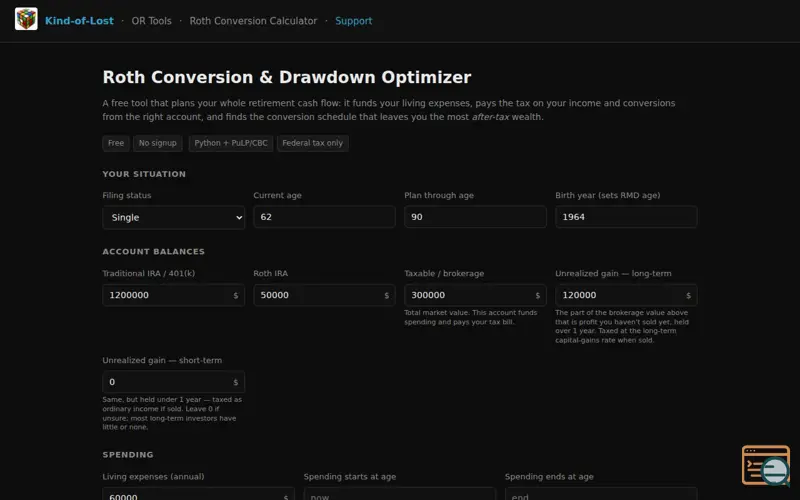Image resolution: width=800 pixels, height=500 pixels.
Task: Click the Spending ends at age field
Action: coord(601,494)
